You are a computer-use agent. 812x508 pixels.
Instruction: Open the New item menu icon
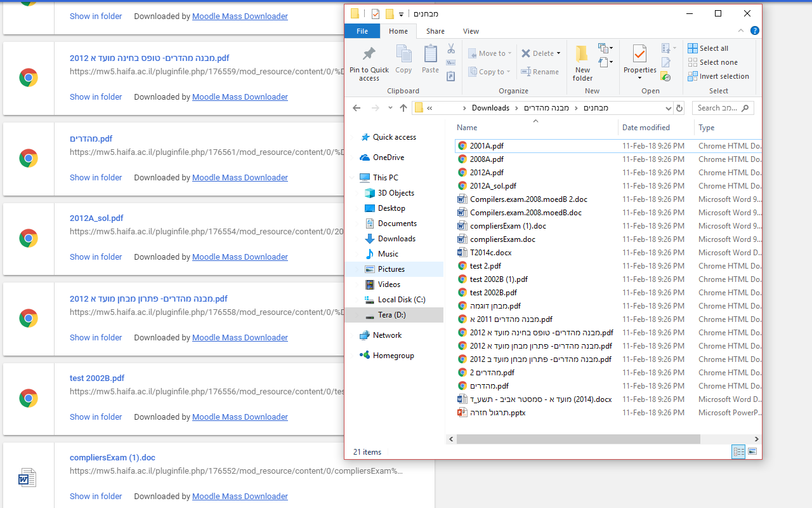point(605,48)
